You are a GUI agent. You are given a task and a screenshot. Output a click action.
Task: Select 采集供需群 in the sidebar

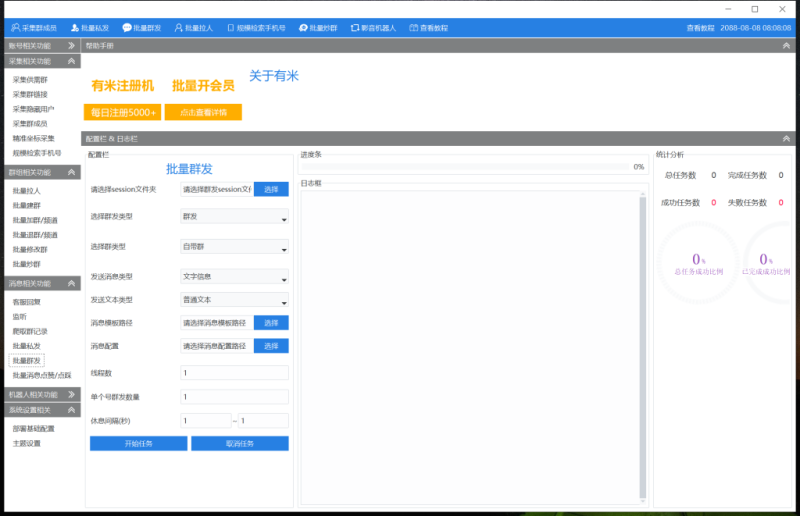tap(30, 80)
